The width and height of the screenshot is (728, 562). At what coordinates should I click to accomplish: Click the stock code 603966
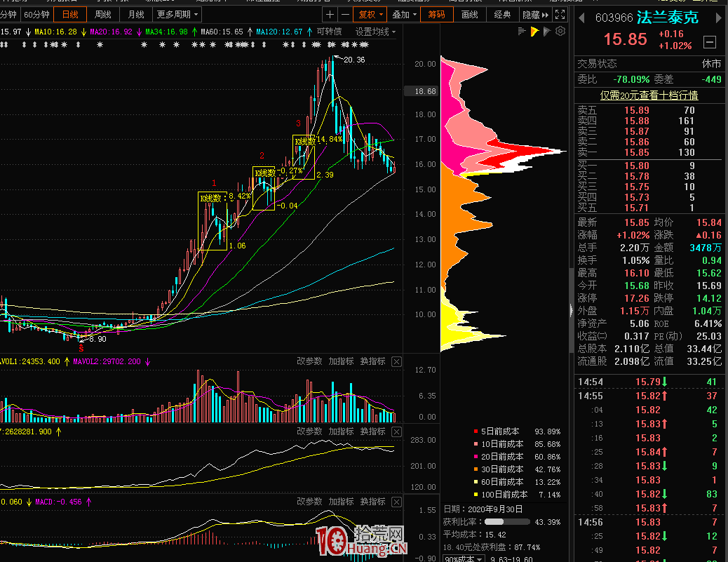coord(614,18)
